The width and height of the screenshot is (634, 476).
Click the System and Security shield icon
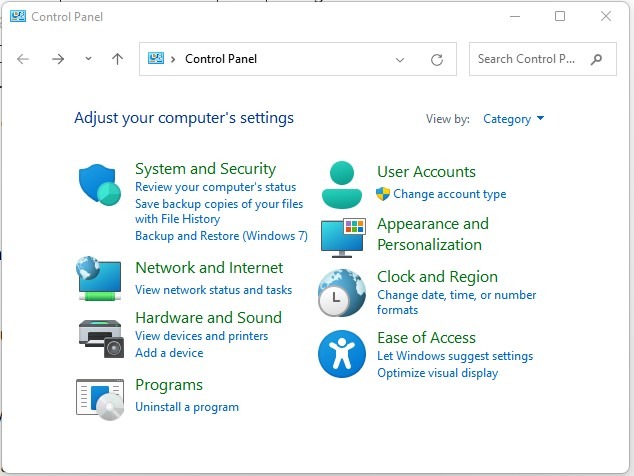tap(100, 185)
